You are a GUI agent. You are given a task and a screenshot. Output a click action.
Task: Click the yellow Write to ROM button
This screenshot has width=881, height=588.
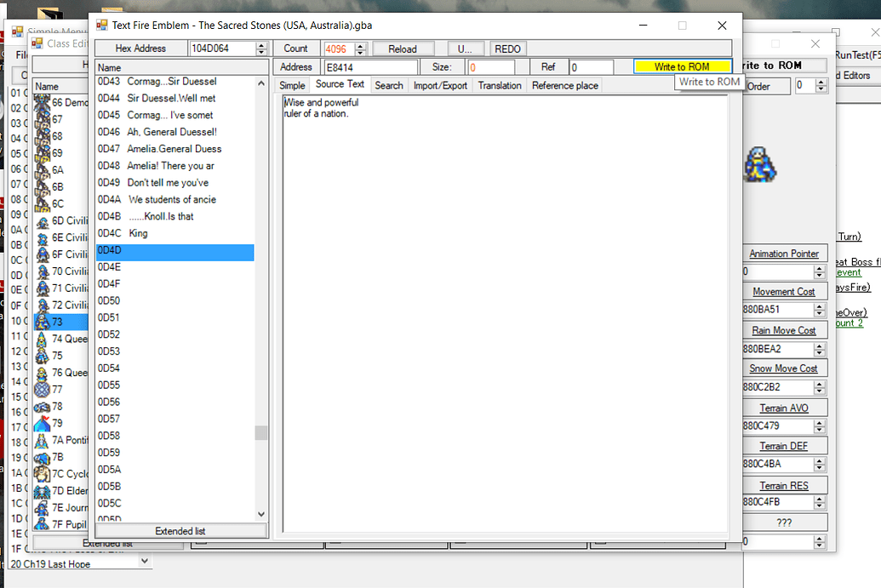pos(682,66)
